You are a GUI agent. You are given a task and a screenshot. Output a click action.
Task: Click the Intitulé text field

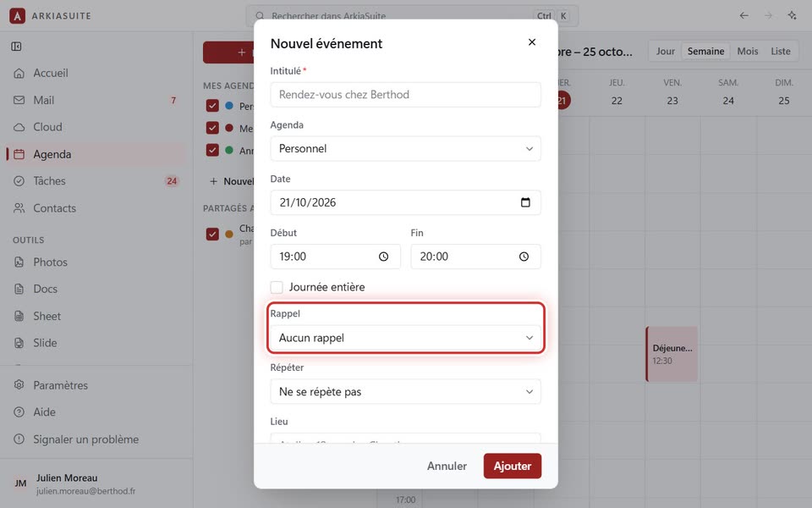pos(405,95)
